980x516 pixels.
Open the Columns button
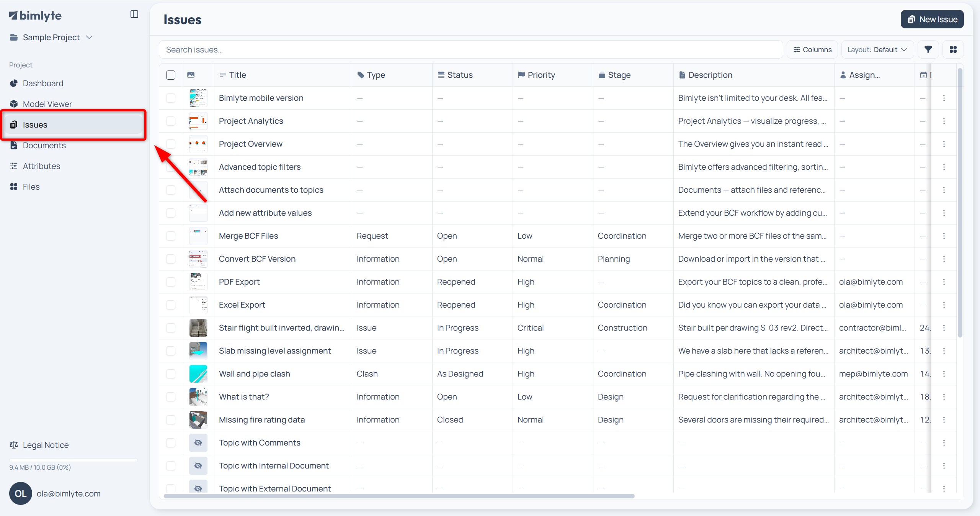coord(812,49)
